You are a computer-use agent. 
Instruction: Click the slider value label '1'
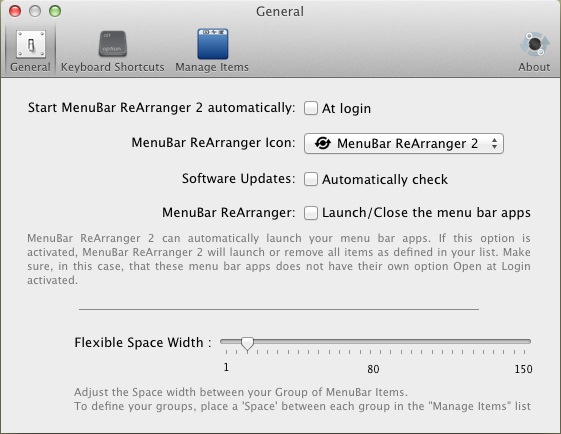point(226,367)
